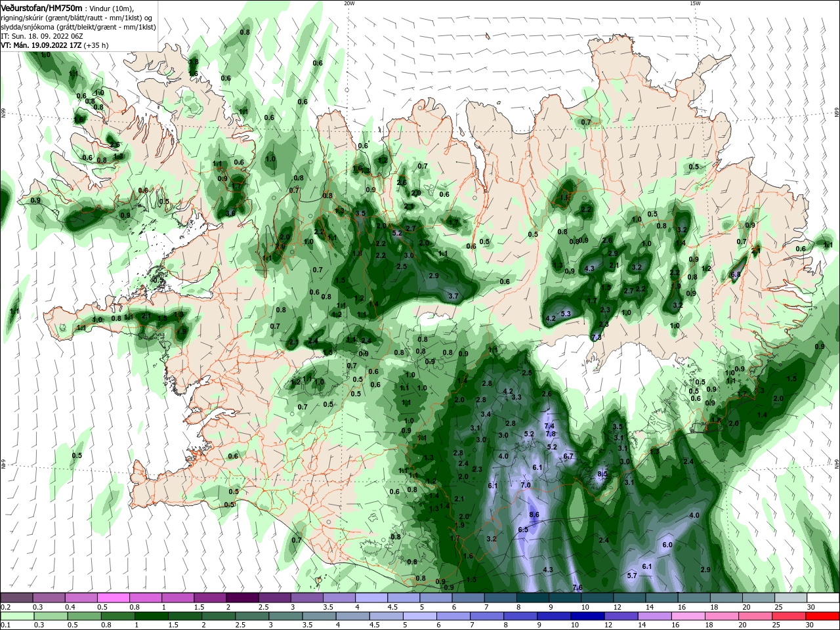Click the 15W longitude label
Image resolution: width=840 pixels, height=630 pixels.
point(695,3)
